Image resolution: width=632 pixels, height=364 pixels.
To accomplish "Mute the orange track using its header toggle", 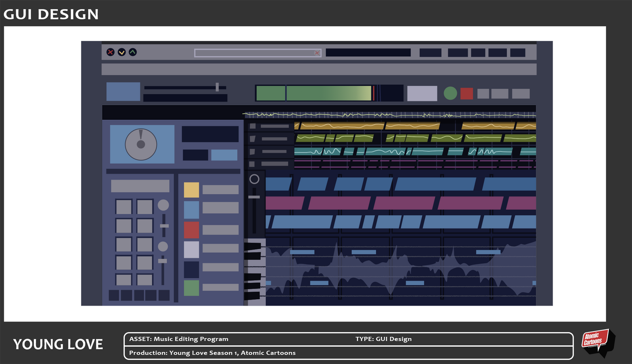I will (x=253, y=127).
